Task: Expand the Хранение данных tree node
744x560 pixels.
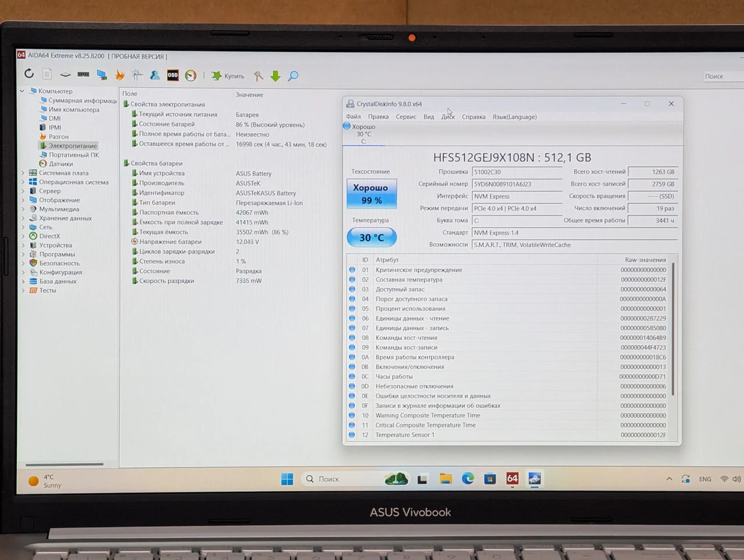Action: [x=23, y=218]
